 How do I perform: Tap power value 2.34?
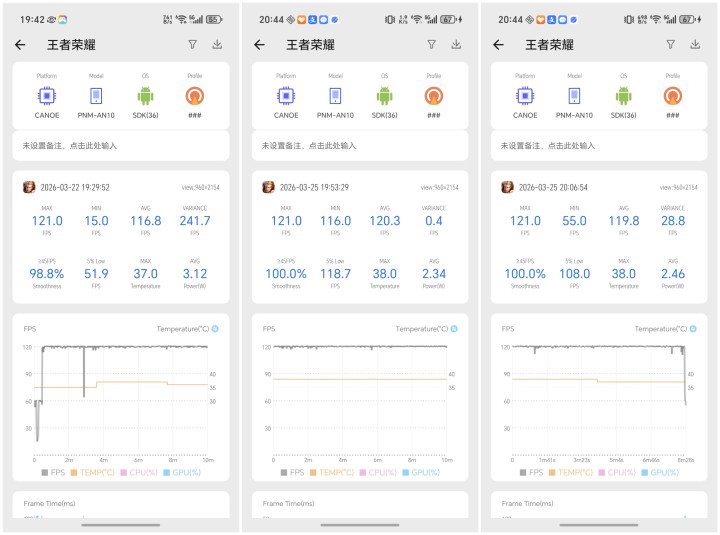tap(434, 274)
